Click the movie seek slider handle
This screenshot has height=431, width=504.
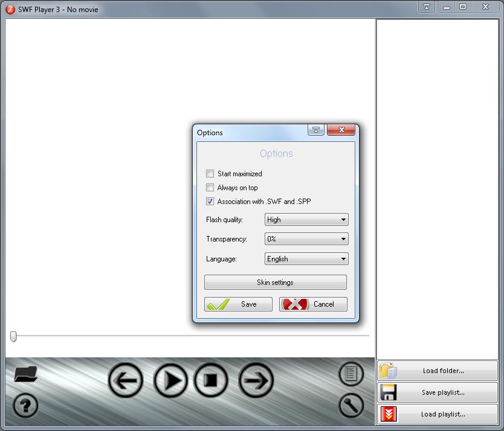(x=13, y=336)
